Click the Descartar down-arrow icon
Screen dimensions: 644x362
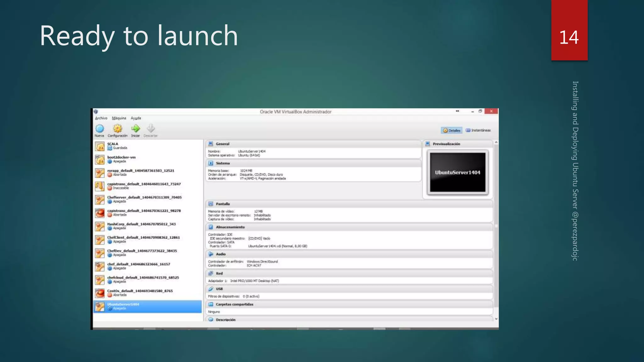tap(151, 129)
